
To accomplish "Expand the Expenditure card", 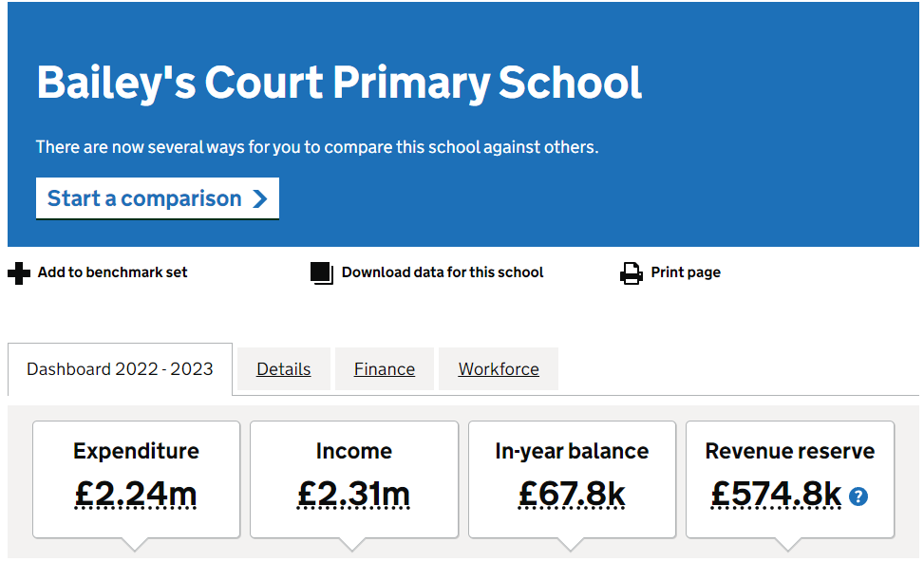I will tap(136, 479).
